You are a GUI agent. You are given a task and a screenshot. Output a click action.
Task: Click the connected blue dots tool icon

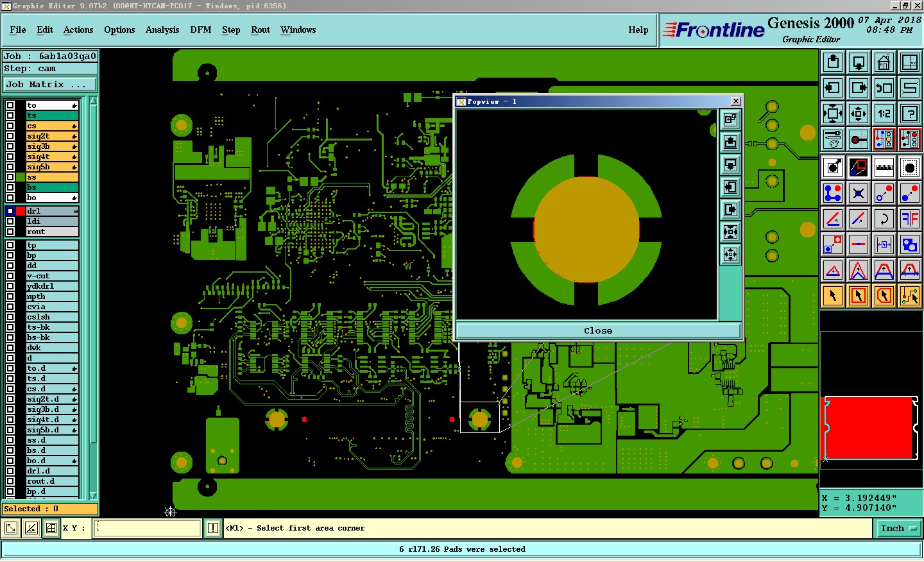pyautogui.click(x=833, y=193)
